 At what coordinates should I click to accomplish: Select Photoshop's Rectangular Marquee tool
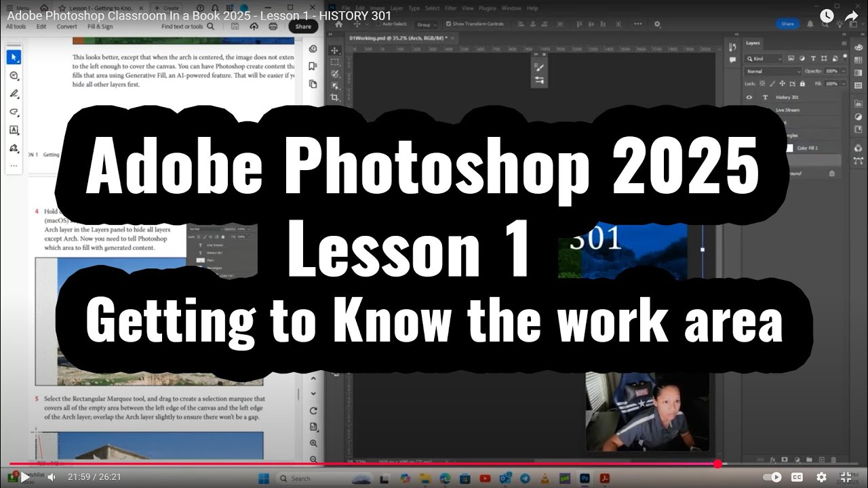335,62
